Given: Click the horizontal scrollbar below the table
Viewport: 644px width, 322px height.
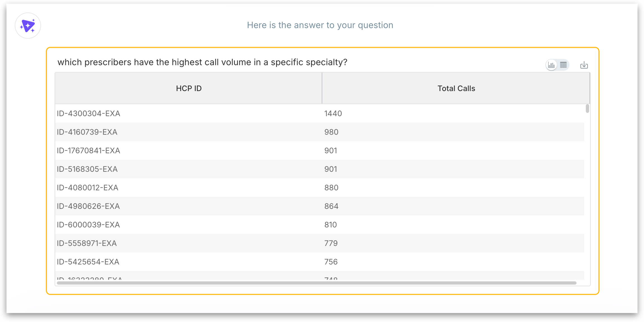Looking at the screenshot, I should click(316, 283).
